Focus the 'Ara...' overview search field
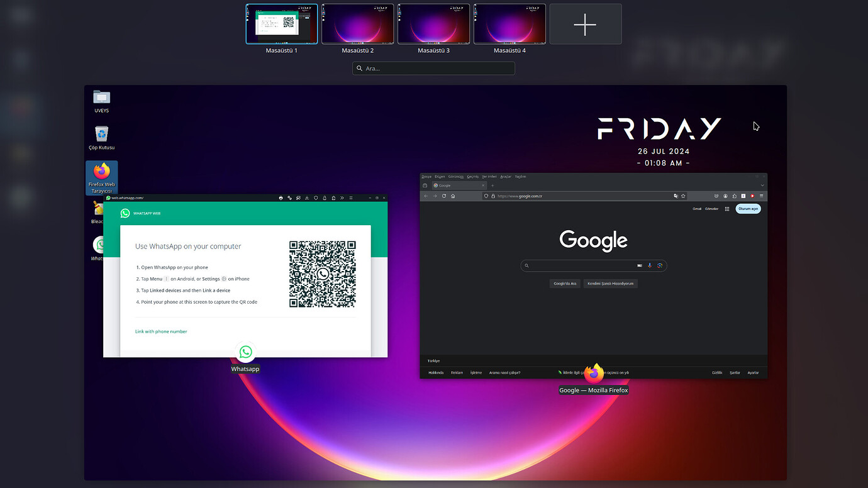The image size is (868, 488). click(x=433, y=68)
